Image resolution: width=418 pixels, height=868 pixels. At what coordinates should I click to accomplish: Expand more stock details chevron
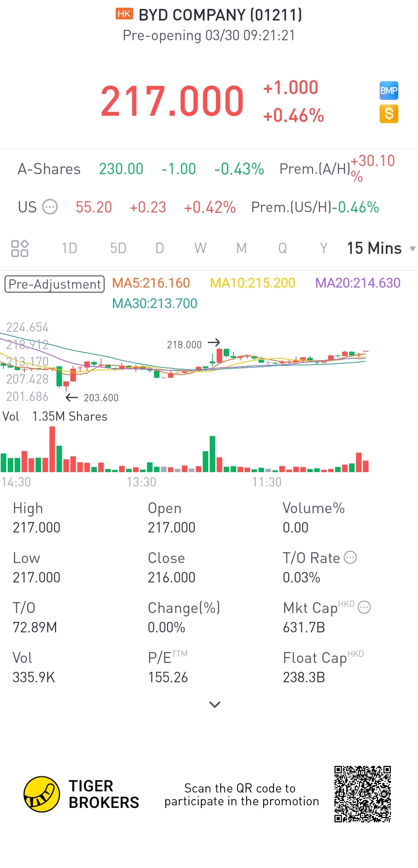(215, 704)
